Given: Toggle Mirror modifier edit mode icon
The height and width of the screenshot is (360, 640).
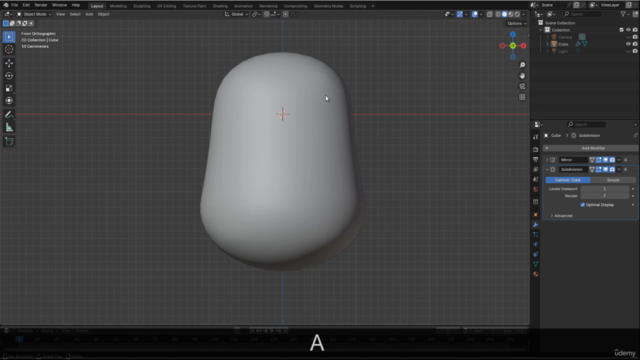Looking at the screenshot, I should coord(598,160).
